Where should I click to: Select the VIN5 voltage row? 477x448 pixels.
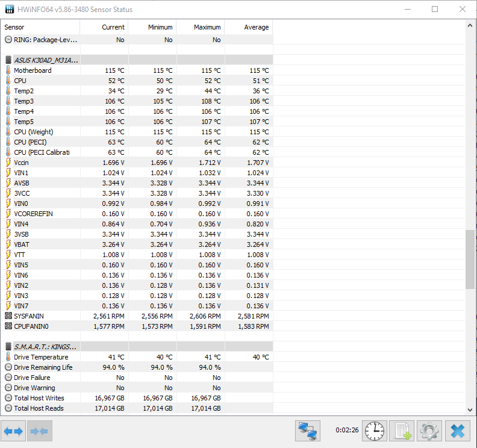tap(137, 265)
